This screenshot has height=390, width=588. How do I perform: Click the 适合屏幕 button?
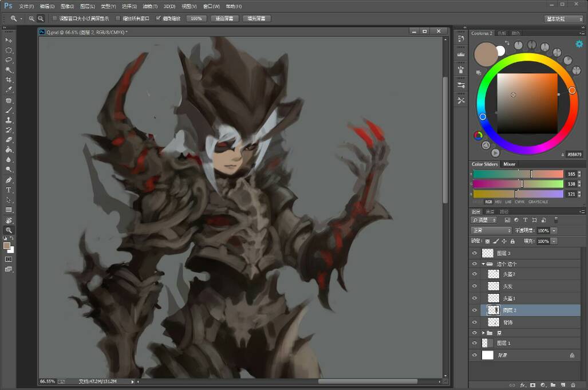tap(224, 18)
